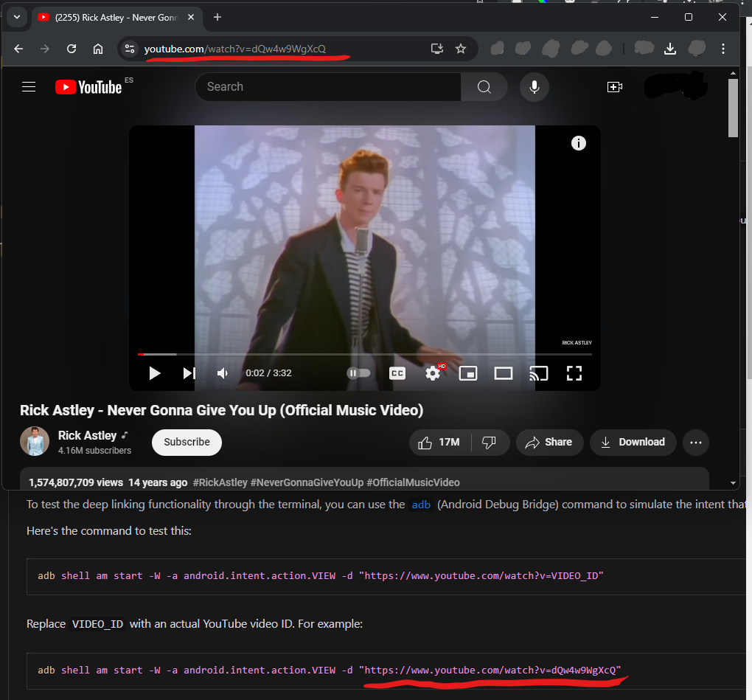Open Rick Astley channel avatar
The height and width of the screenshot is (700, 752).
(x=35, y=441)
